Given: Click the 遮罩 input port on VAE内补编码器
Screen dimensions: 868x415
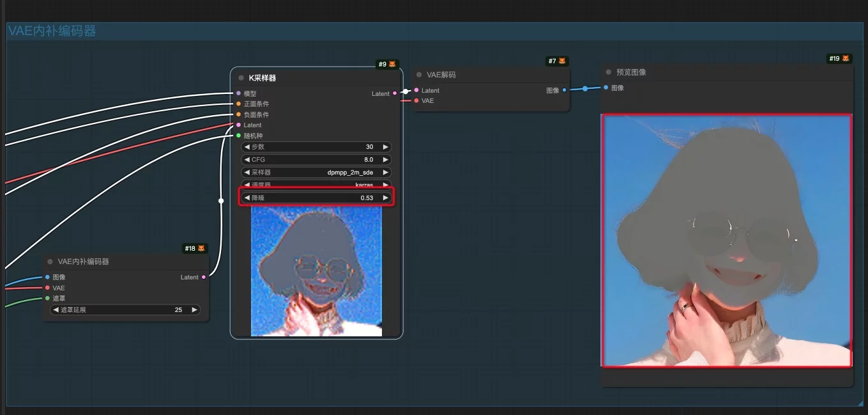Looking at the screenshot, I should [x=47, y=298].
